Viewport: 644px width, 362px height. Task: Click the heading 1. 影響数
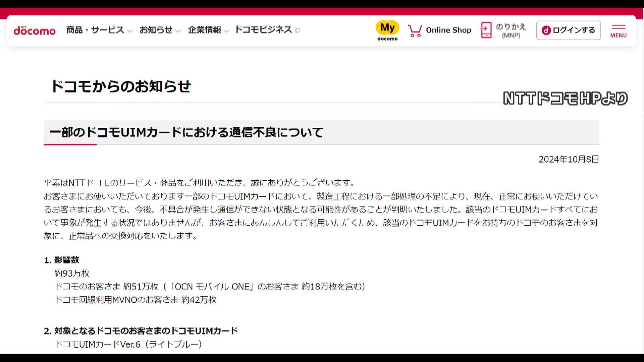point(61,260)
